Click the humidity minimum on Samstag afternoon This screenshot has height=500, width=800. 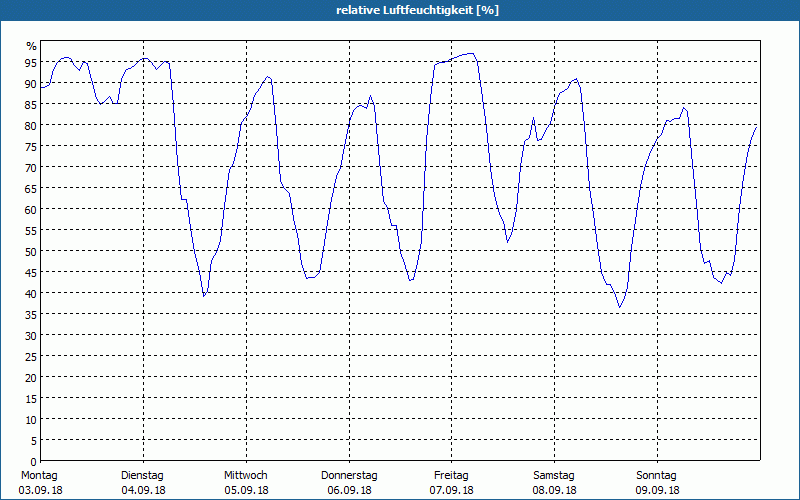click(619, 307)
